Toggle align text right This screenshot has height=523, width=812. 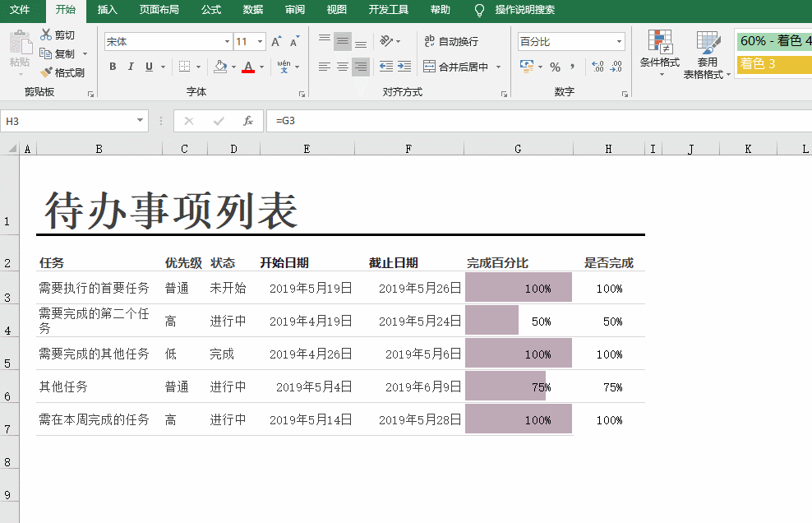(x=361, y=67)
